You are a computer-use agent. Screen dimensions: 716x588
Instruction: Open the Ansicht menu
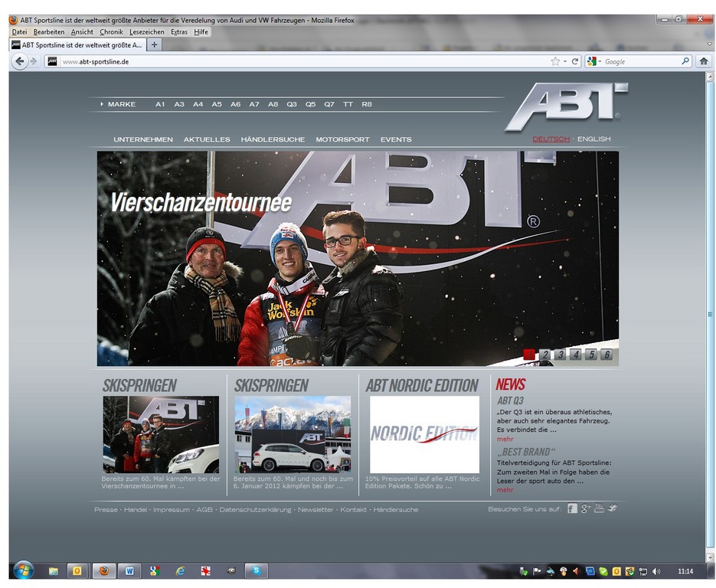click(x=82, y=32)
